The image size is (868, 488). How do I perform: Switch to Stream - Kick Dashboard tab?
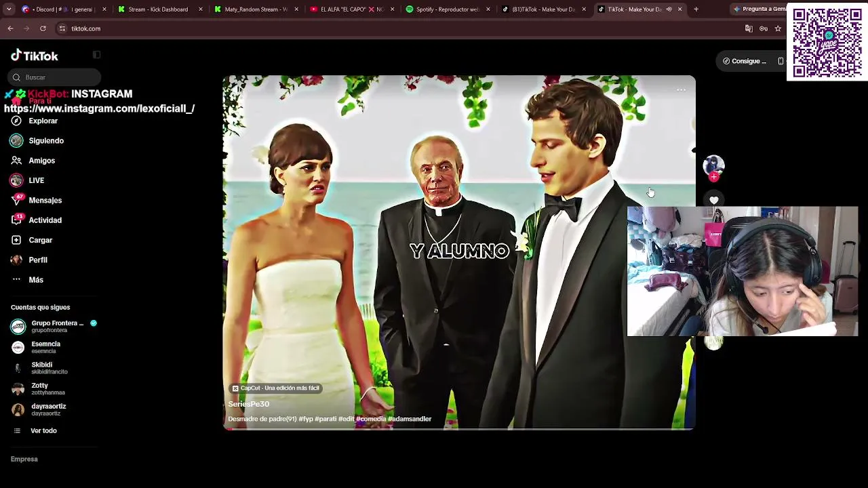point(160,9)
